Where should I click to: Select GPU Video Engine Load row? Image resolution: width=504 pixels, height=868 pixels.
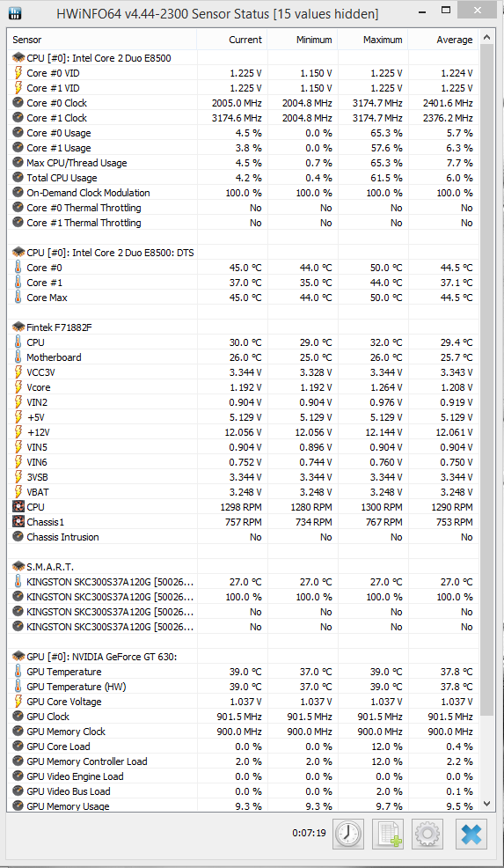pyautogui.click(x=244, y=776)
